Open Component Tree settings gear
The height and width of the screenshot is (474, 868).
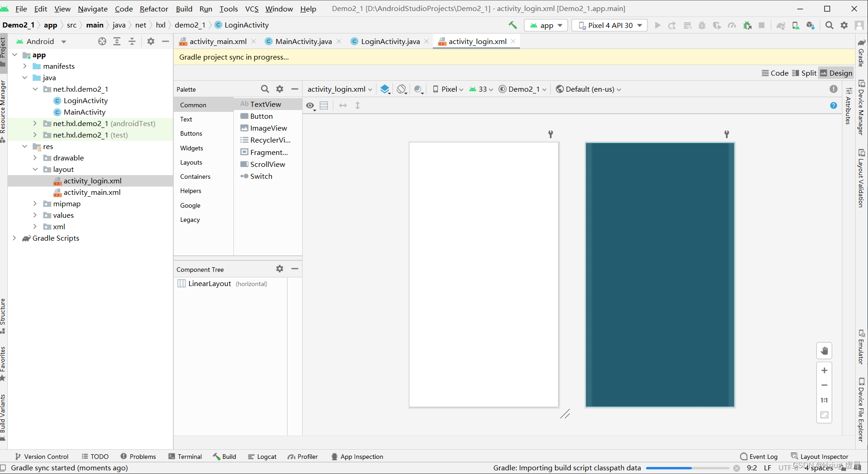280,269
